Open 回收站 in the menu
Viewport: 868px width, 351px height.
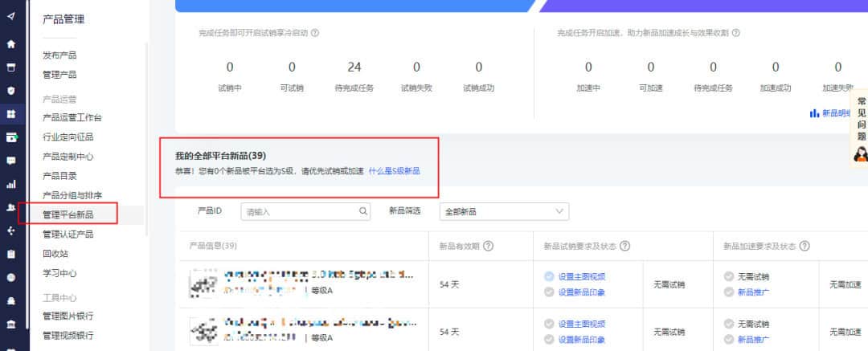tap(55, 254)
